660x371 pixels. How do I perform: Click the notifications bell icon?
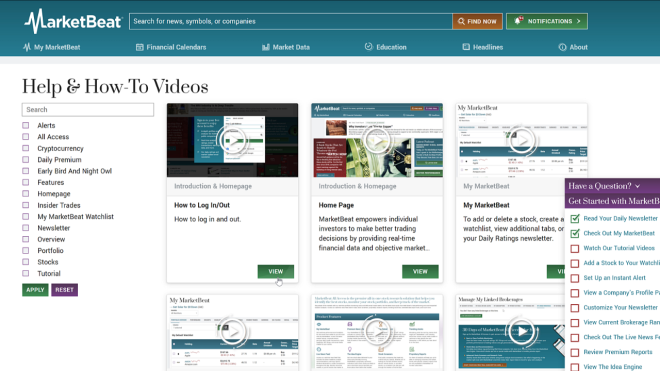[518, 21]
